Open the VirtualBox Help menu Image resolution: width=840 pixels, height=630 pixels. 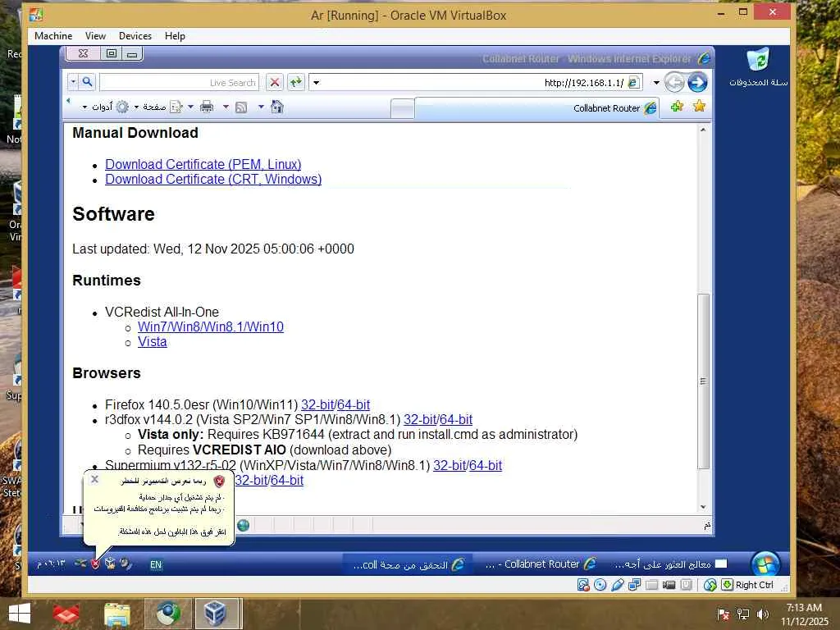tap(175, 36)
